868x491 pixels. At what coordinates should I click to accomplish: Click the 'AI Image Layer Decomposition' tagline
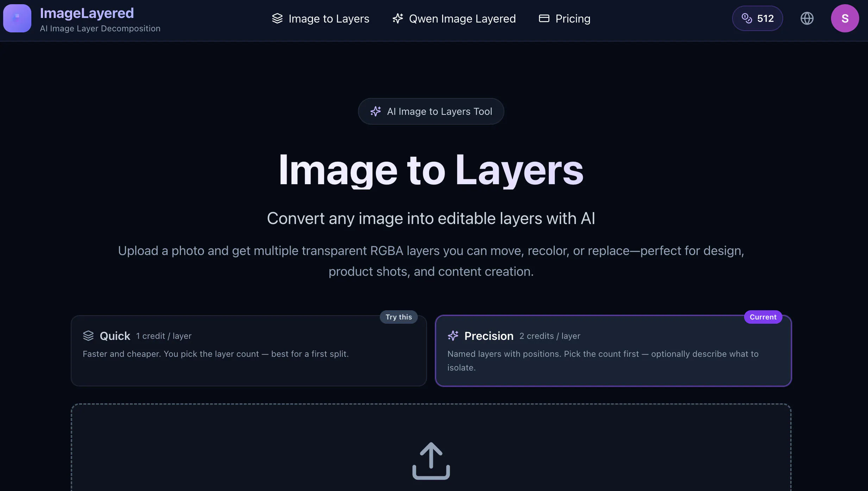pos(100,29)
